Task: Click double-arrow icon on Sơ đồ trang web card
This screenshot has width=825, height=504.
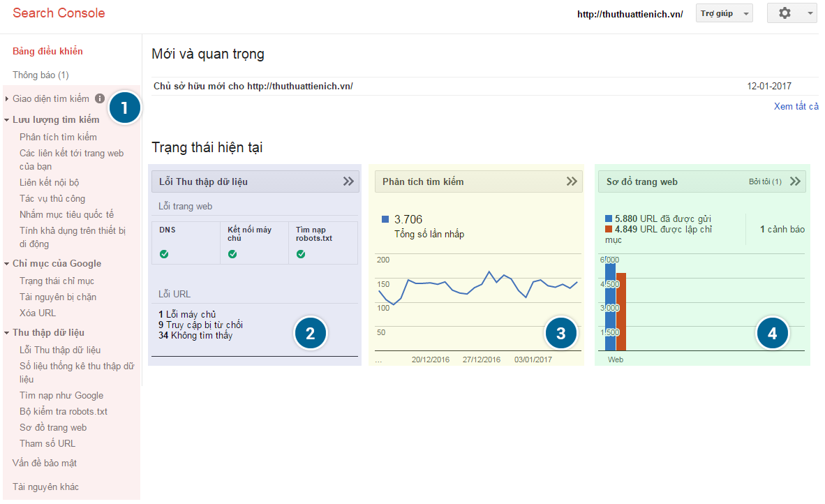Action: tap(795, 181)
